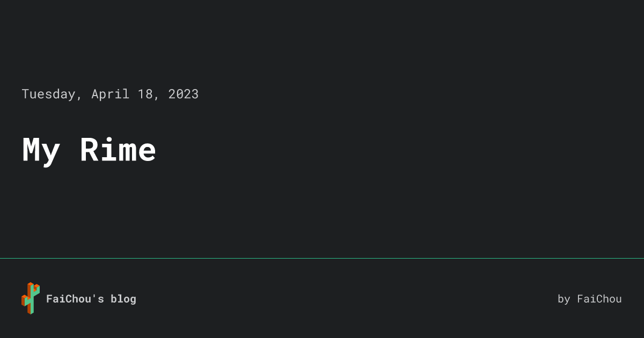Click "FaiChou's" beside the cactus logo
Screen dimensions: 644x338
click(x=75, y=299)
